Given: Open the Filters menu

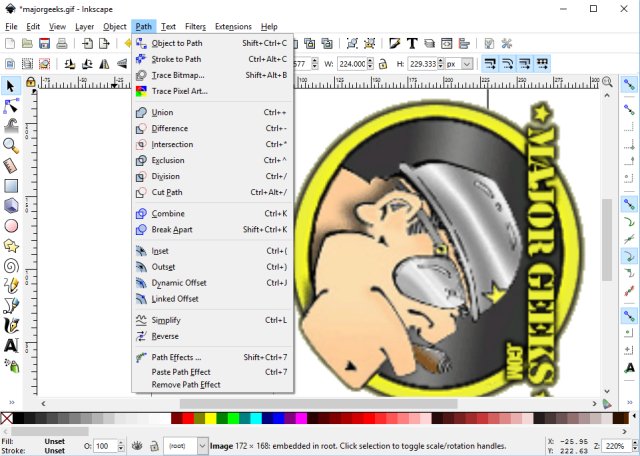Looking at the screenshot, I should (x=195, y=27).
